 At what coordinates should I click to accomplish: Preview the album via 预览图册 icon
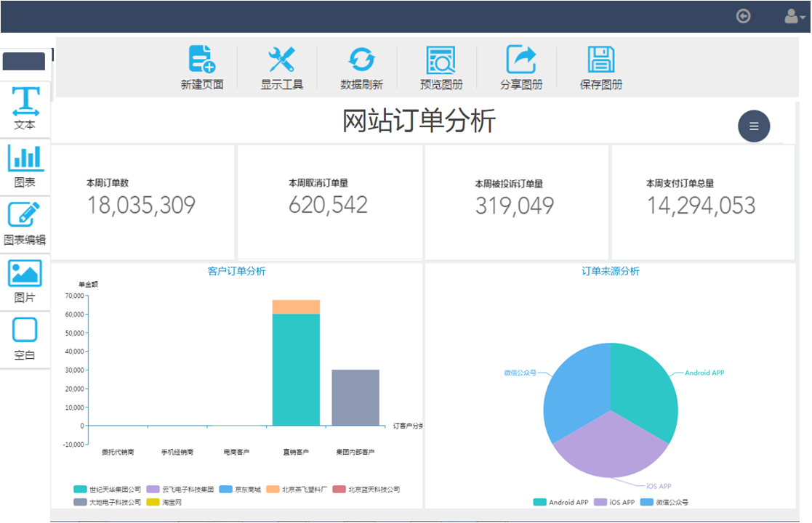coord(441,60)
